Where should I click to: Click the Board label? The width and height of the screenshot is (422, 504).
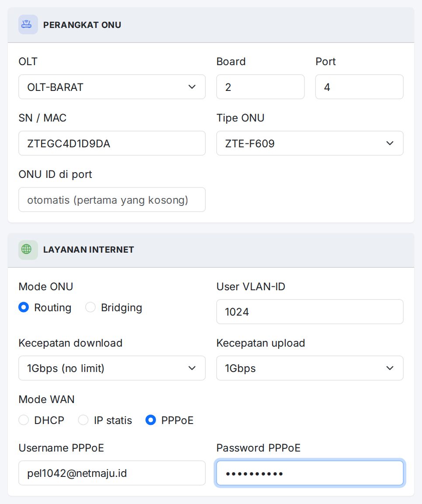pos(231,61)
